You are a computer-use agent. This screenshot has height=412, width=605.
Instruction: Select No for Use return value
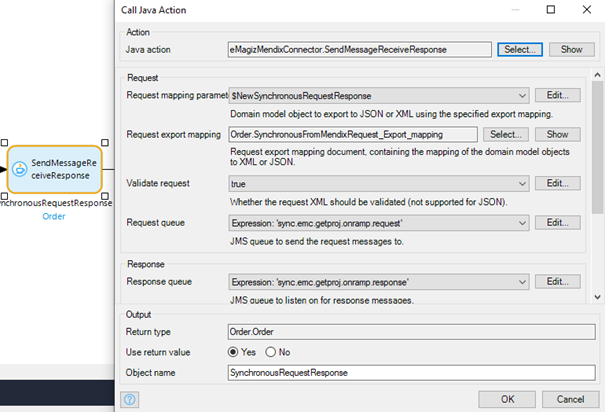[x=270, y=352]
